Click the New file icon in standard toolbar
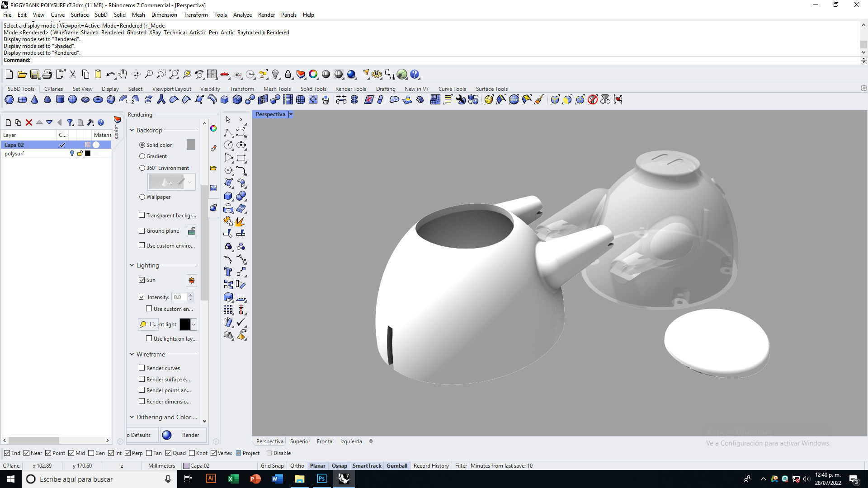 pyautogui.click(x=9, y=74)
